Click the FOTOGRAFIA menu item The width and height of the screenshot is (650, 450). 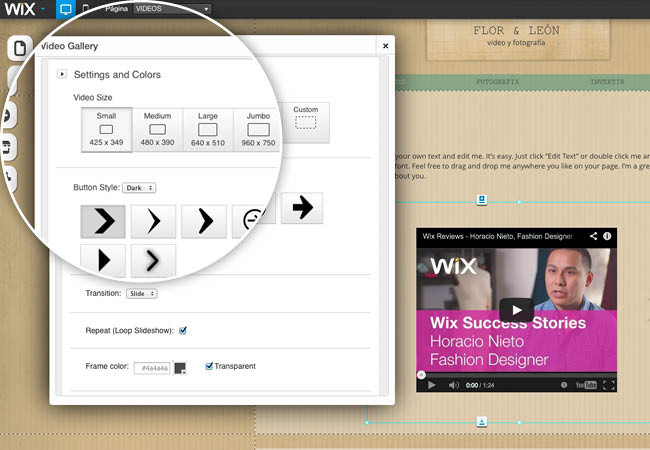click(497, 82)
